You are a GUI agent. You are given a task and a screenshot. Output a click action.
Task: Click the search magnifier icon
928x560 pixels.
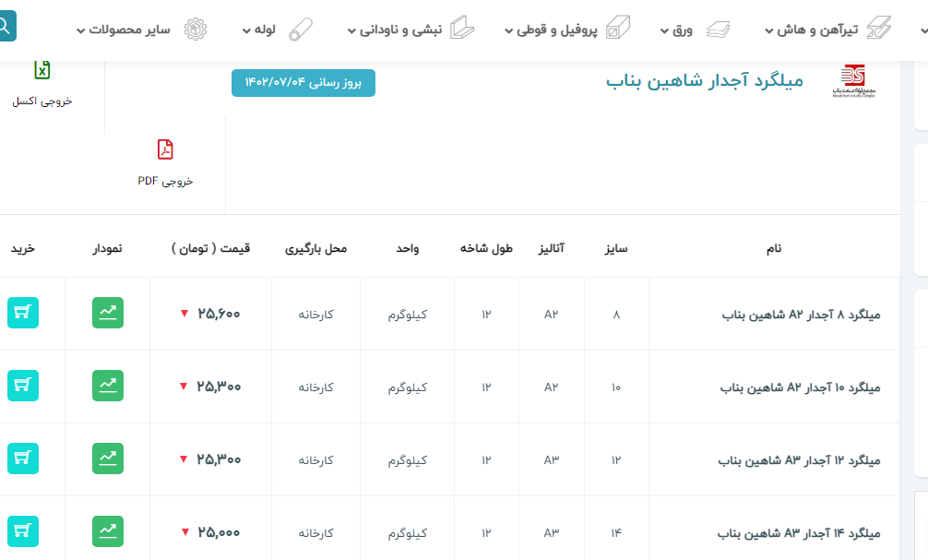pyautogui.click(x=6, y=26)
